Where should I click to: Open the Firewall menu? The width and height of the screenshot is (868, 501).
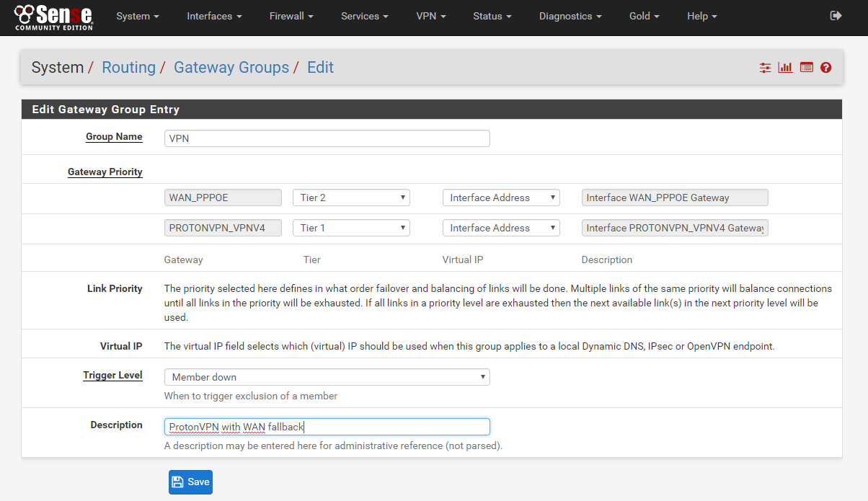[291, 16]
